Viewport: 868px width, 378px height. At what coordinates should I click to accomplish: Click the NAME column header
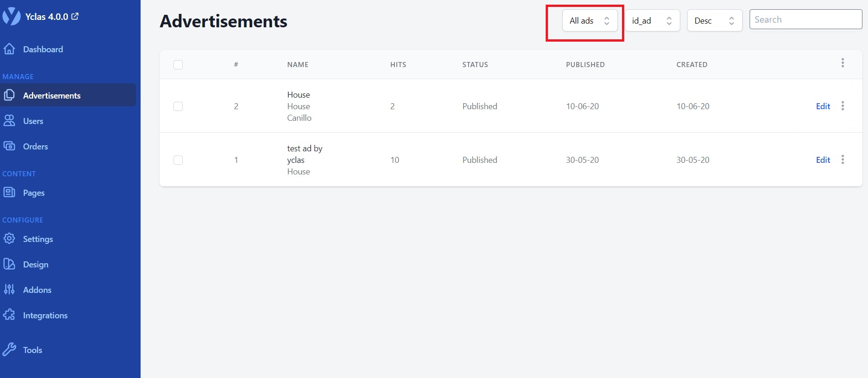point(298,65)
